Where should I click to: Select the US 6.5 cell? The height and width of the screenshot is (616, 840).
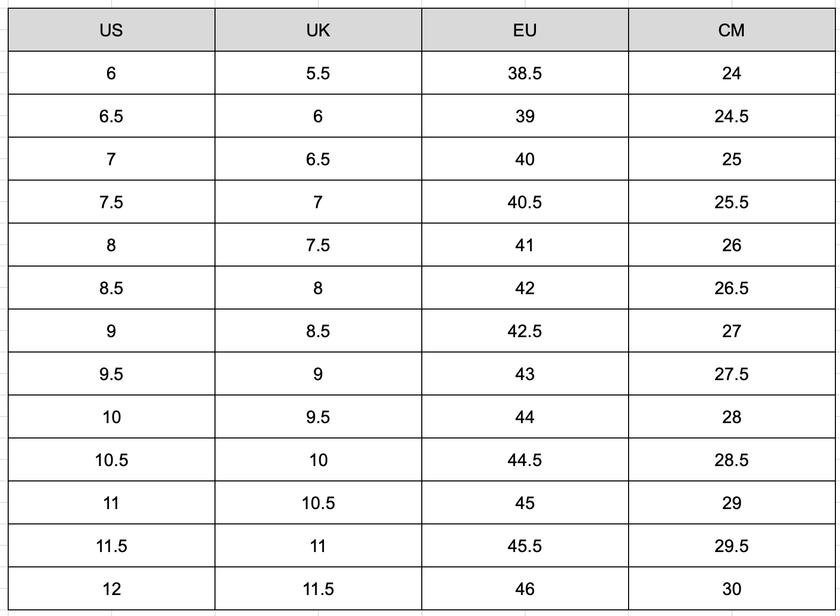[112, 116]
